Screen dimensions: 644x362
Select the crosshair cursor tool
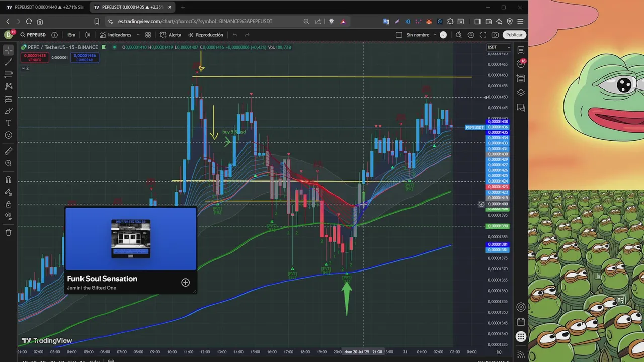click(9, 50)
